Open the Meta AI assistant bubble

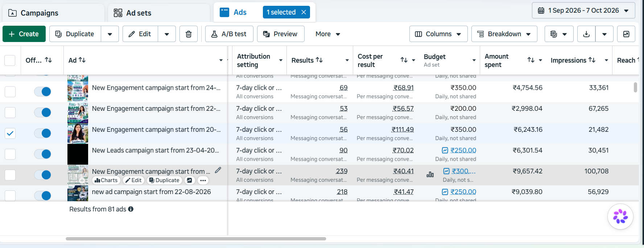click(620, 217)
